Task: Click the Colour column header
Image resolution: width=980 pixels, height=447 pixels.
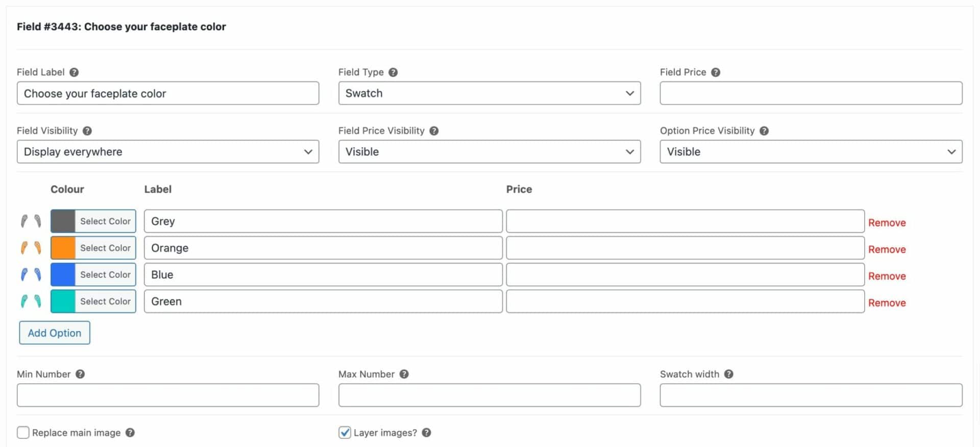Action: coord(67,189)
